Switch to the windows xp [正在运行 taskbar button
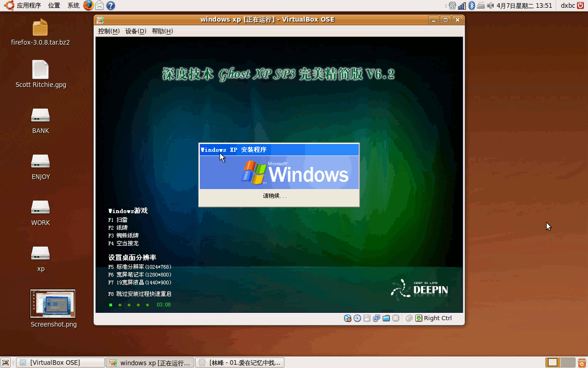588x368 pixels. click(150, 362)
